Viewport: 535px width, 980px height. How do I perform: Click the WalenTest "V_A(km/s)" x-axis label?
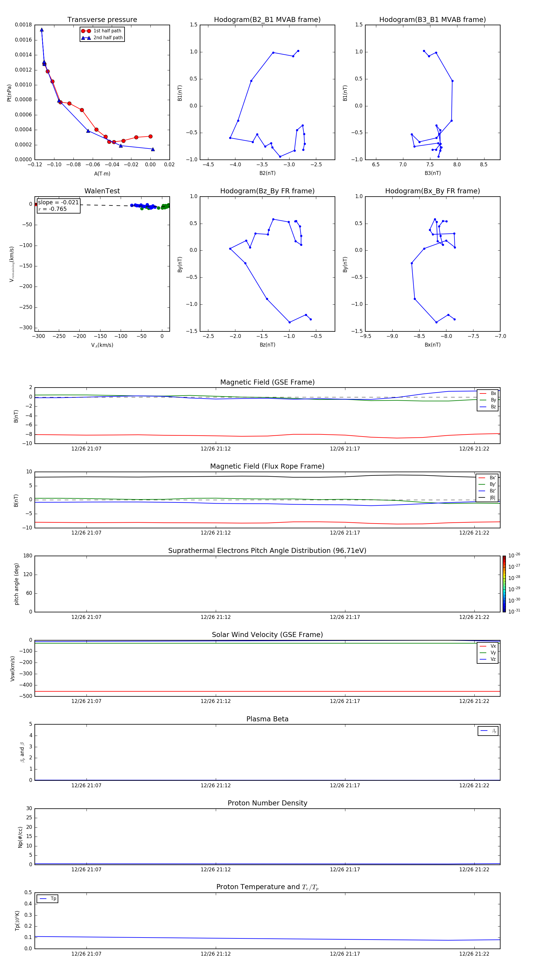pyautogui.click(x=102, y=345)
